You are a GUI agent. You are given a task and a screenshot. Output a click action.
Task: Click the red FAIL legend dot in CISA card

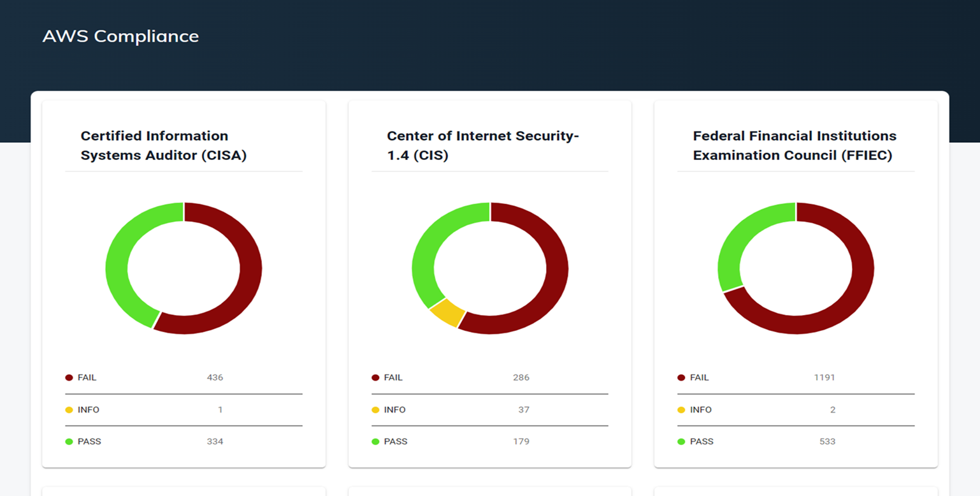(x=69, y=377)
